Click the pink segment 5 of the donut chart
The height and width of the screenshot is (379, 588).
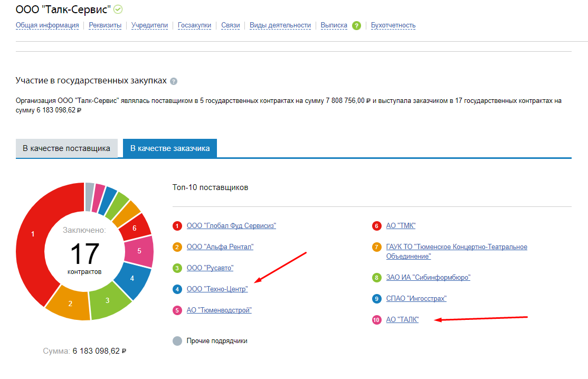pos(139,251)
